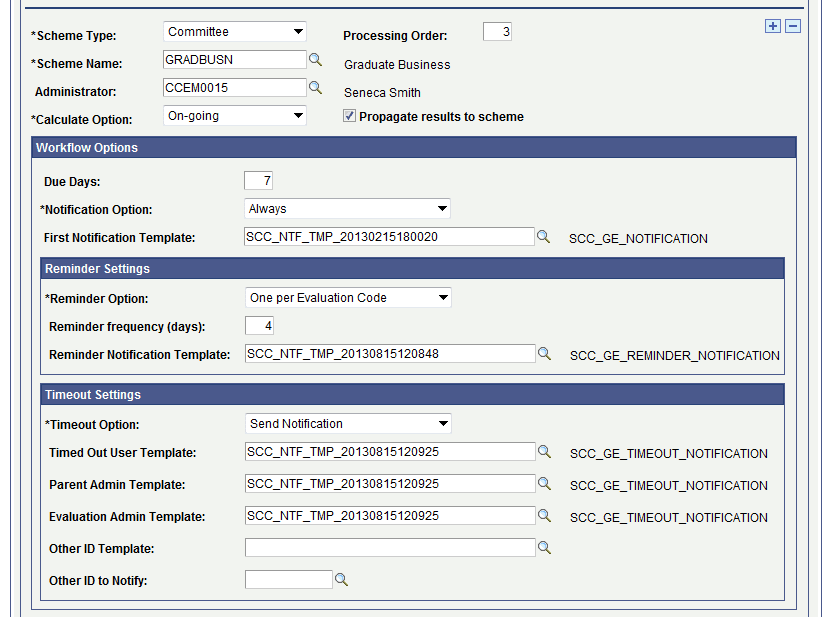Click the Scheme Name input field
The height and width of the screenshot is (617, 837).
click(x=235, y=59)
